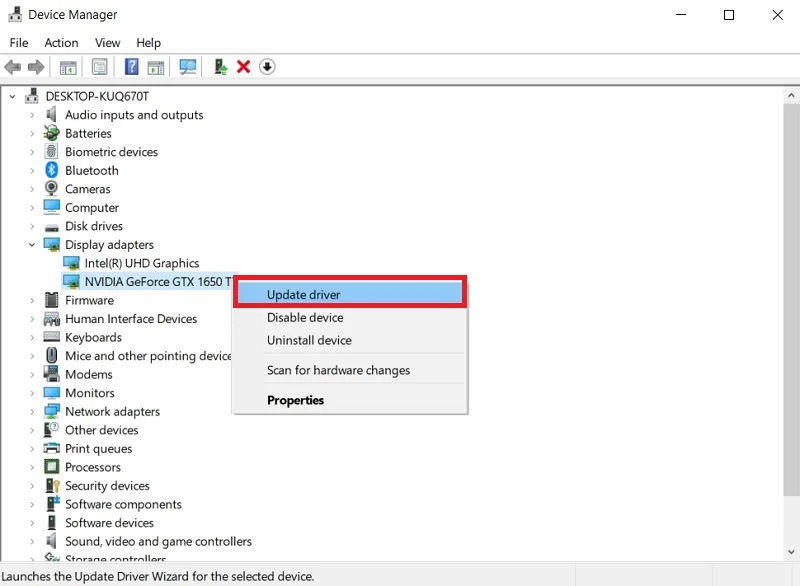Click the Mice and other pointing devices icon

[52, 355]
